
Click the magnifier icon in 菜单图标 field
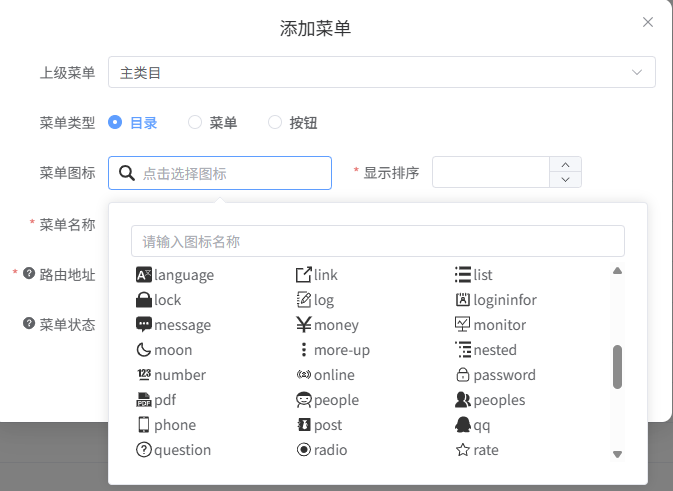coord(127,173)
